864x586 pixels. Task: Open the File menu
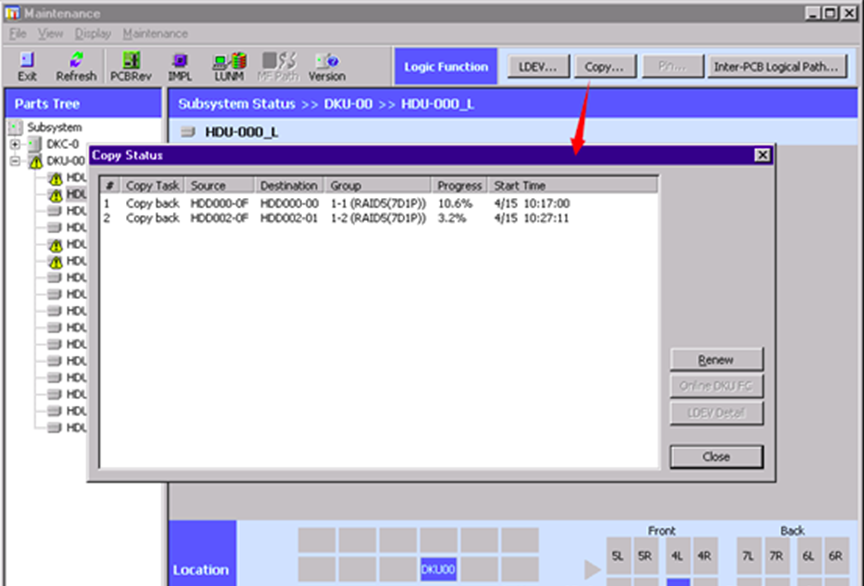[x=18, y=33]
